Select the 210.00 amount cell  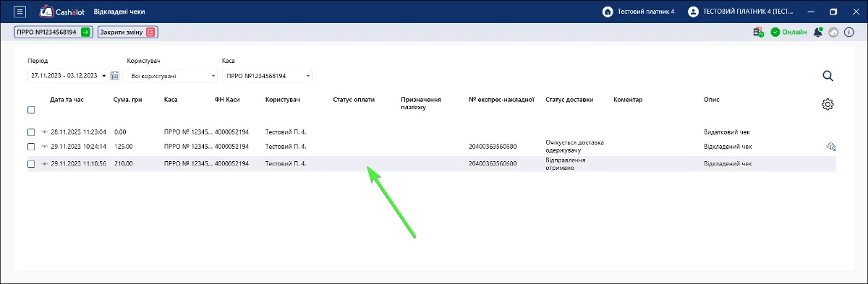[124, 163]
